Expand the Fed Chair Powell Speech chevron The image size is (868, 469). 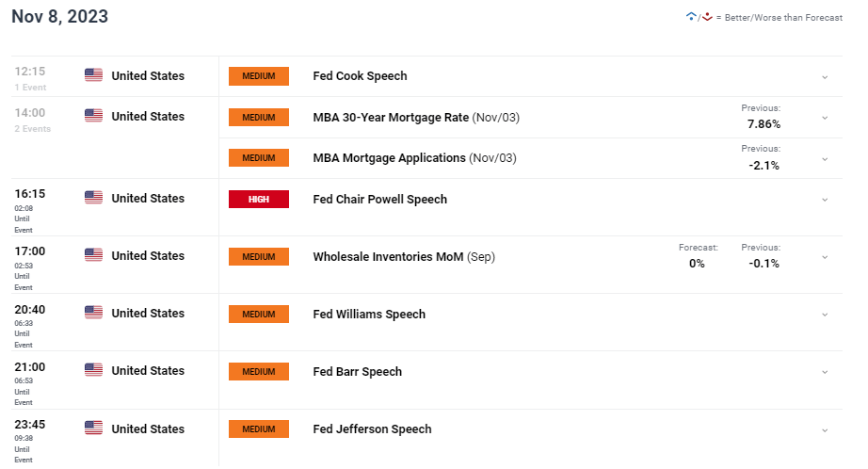(825, 200)
